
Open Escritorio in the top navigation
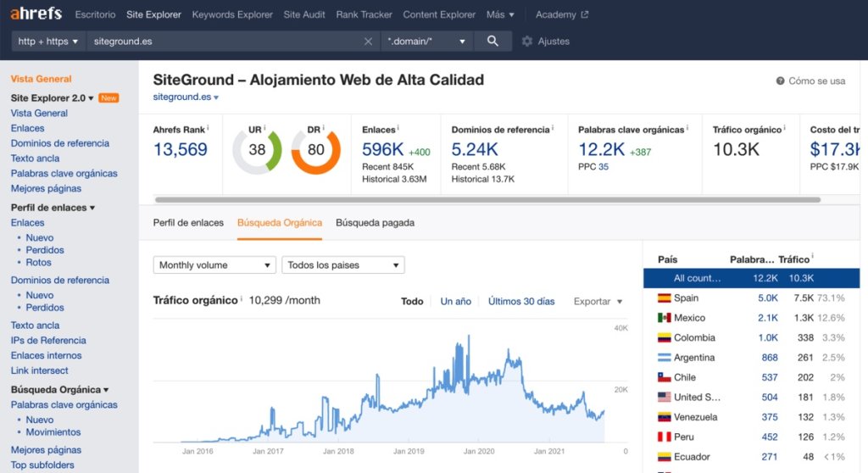(x=95, y=15)
